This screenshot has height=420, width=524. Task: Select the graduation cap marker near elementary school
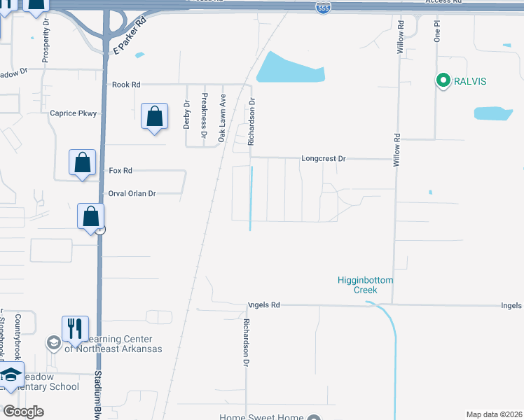(x=11, y=374)
